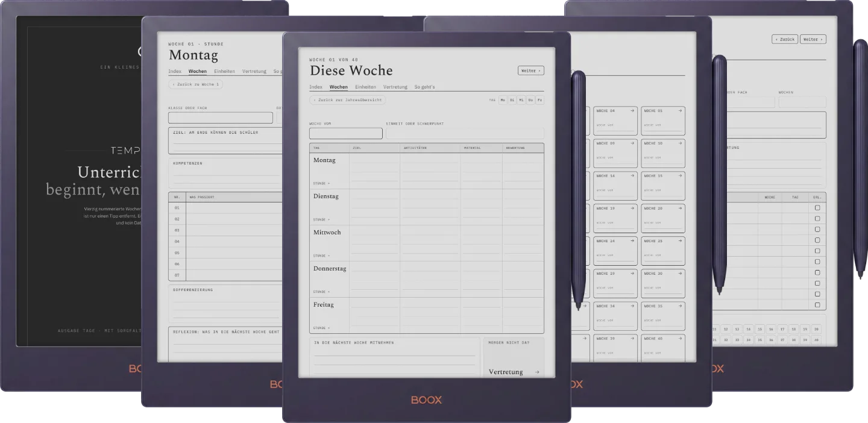868x423 pixels.
Task: Select the Woche 24 arrow icon
Action: coord(632,240)
